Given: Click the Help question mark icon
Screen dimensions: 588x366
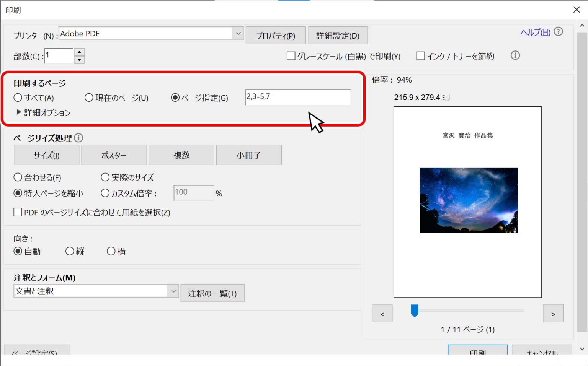Looking at the screenshot, I should [558, 32].
